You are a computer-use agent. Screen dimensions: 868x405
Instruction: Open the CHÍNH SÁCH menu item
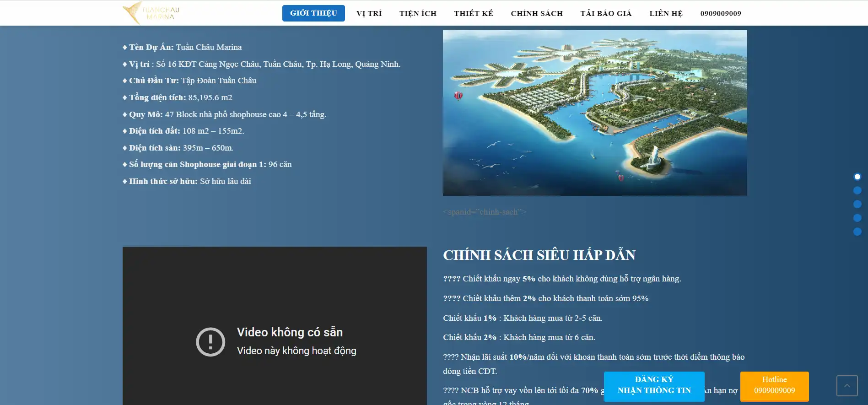coord(537,13)
